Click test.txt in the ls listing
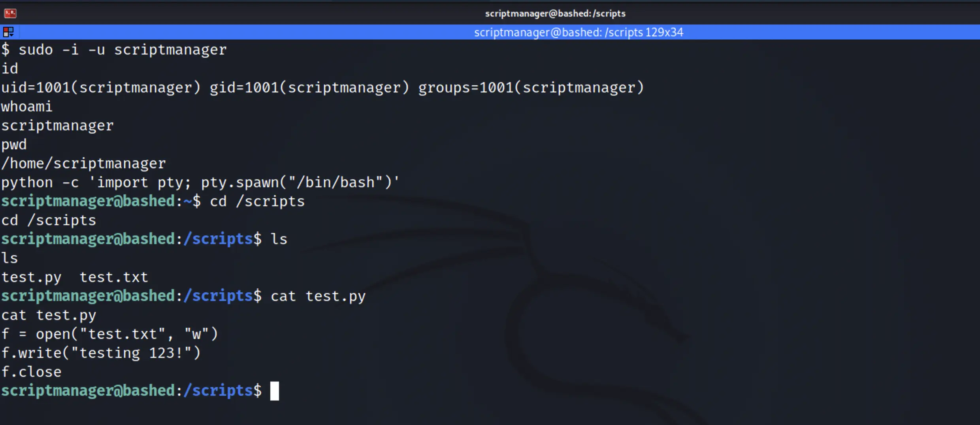Image resolution: width=980 pixels, height=425 pixels. point(114,277)
